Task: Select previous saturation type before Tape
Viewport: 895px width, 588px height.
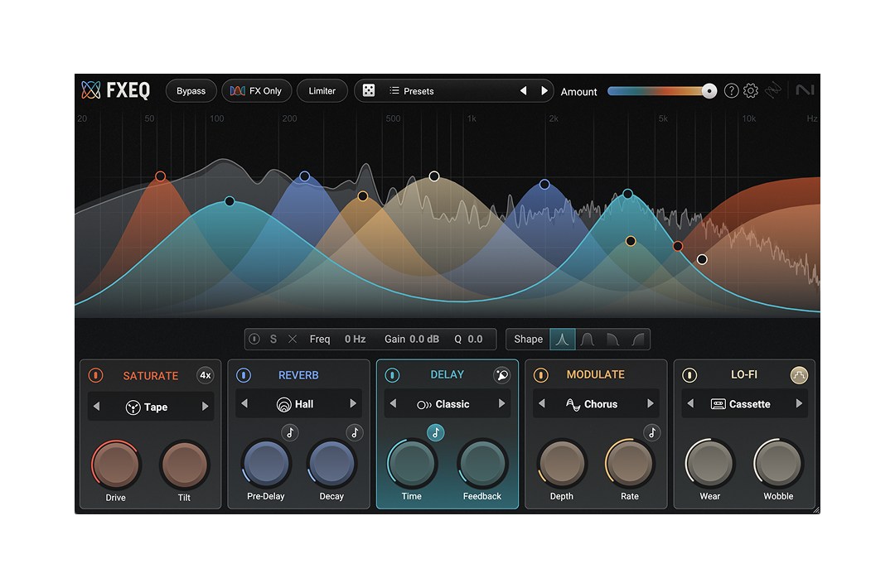Action: (96, 407)
